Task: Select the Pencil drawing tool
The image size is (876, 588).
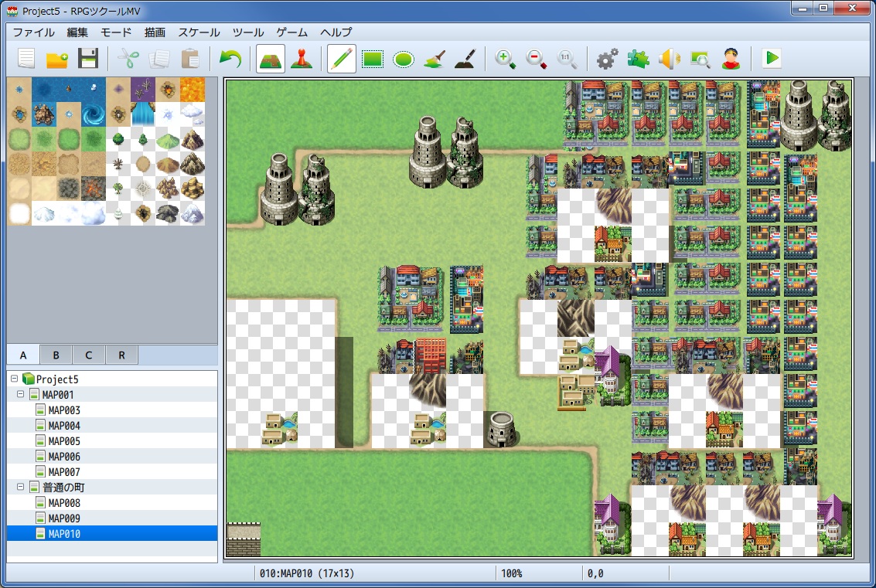Action: click(341, 58)
